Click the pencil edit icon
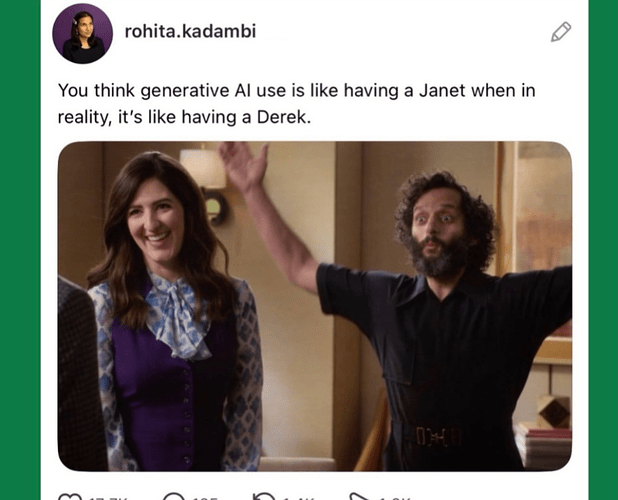 click(x=560, y=32)
